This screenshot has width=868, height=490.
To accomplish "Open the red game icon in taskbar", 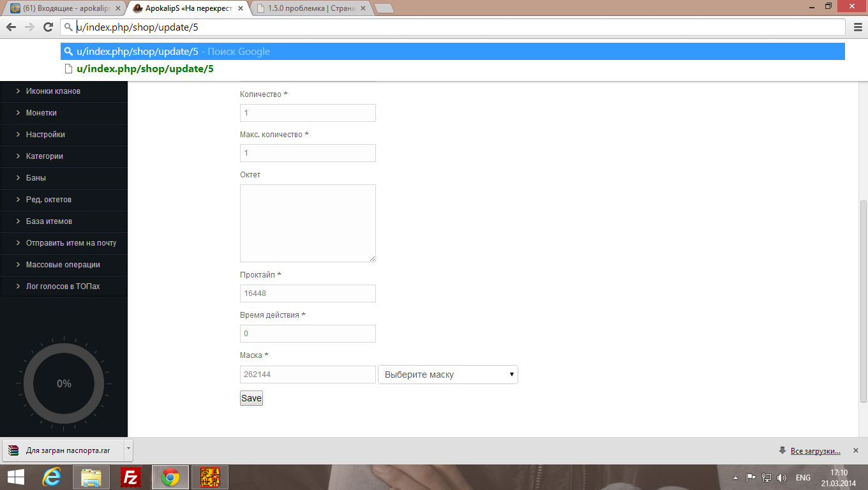I will click(x=210, y=477).
